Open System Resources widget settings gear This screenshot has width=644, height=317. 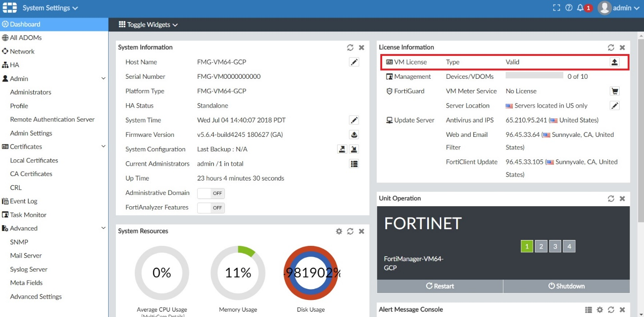[339, 231]
